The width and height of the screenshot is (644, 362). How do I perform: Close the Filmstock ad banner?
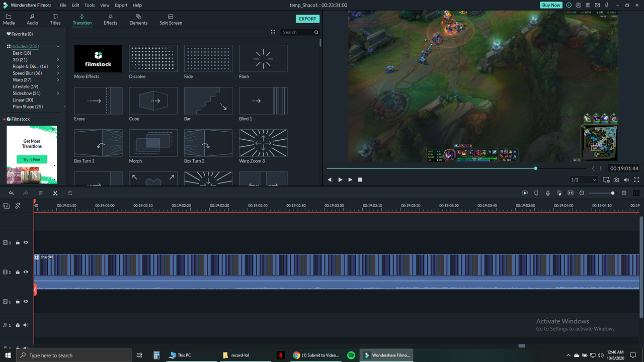point(53,130)
